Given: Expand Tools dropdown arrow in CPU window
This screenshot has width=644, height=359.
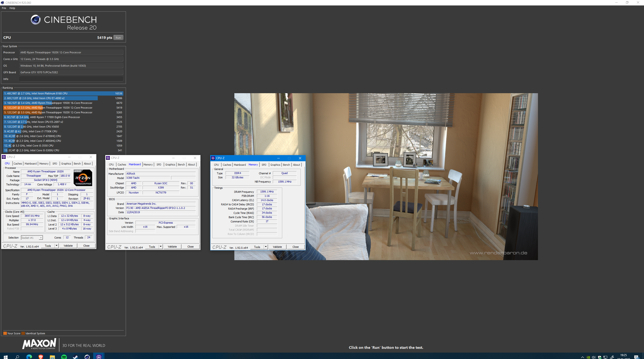Looking at the screenshot, I should [x=56, y=246].
